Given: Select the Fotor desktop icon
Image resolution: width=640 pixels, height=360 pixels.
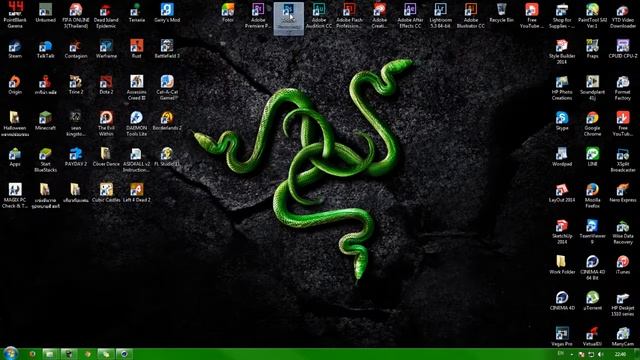Looking at the screenshot, I should pyautogui.click(x=228, y=13).
